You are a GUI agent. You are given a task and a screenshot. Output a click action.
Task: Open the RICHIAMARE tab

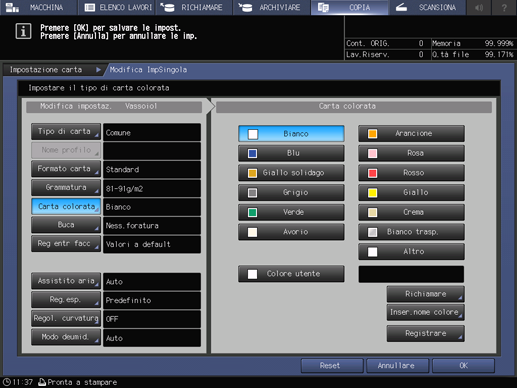[193, 7]
